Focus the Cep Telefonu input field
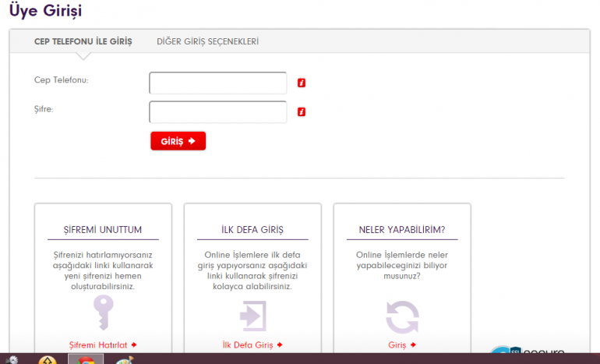The width and height of the screenshot is (600, 364). 218,83
